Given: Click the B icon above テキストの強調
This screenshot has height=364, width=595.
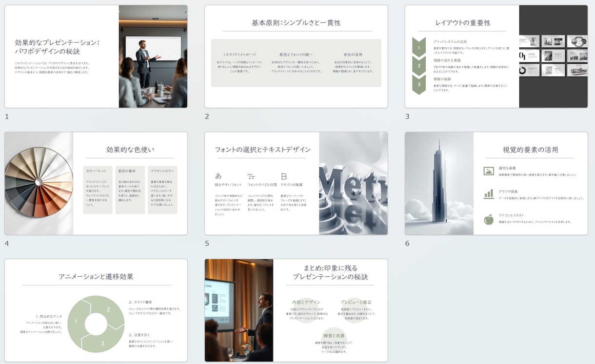Looking at the screenshot, I should click(x=284, y=176).
